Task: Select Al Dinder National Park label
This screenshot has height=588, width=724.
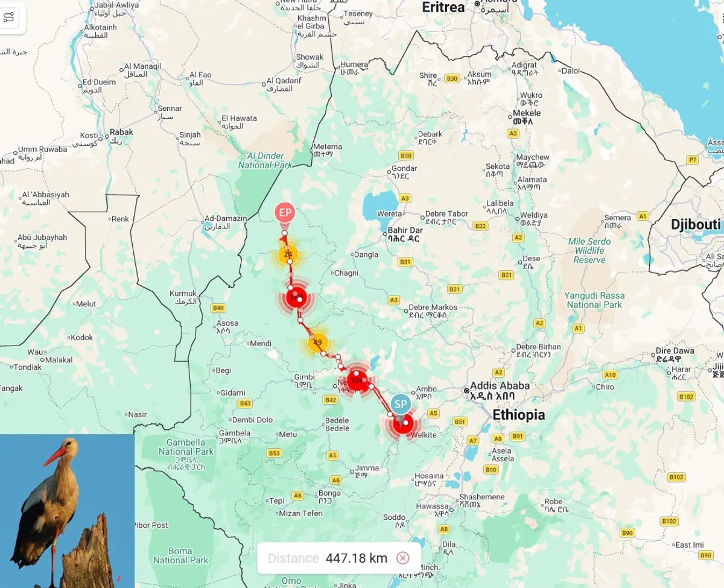Action: 265,160
